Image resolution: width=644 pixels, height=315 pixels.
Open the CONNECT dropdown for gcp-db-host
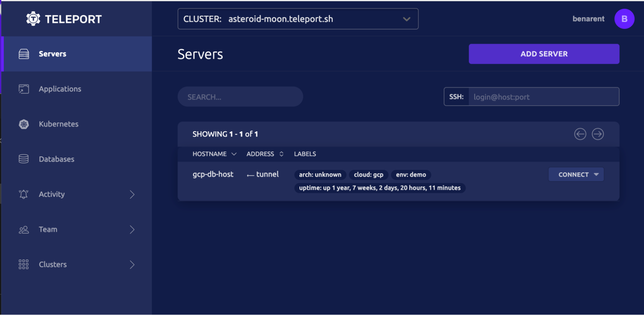[x=576, y=174]
